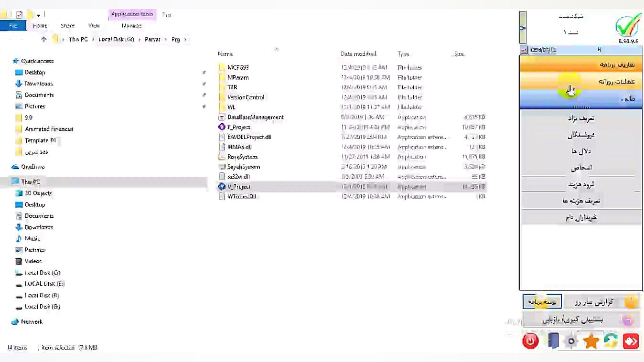Viewport: 644px width, 362px height.
Task: Click the properties icon in Explorer title bar
Action: (x=20, y=15)
